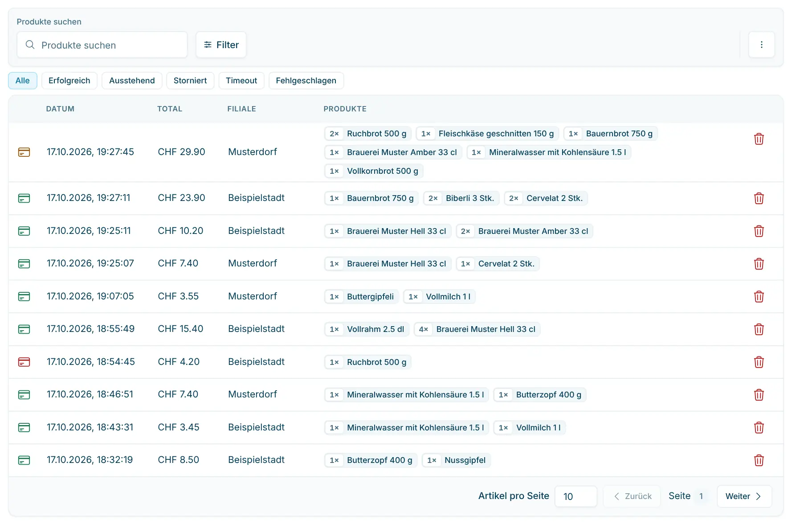800x532 pixels.
Task: Click the FILIALE column header
Action: [x=241, y=109]
